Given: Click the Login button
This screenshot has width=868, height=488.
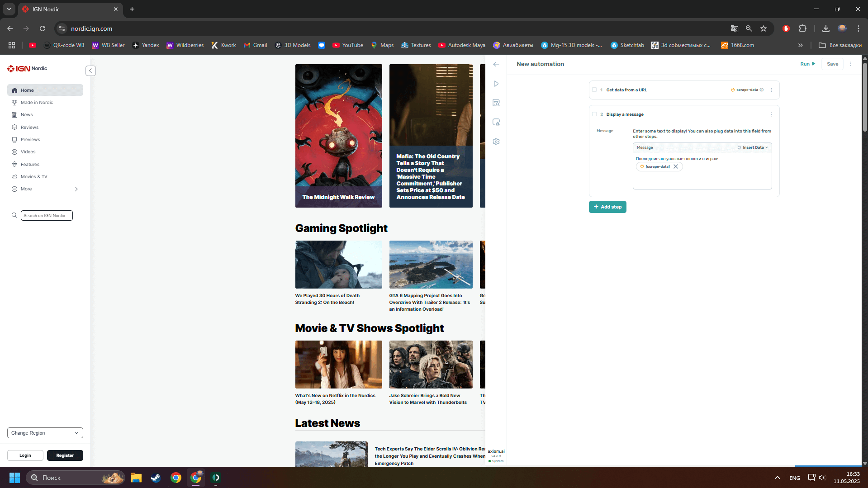Looking at the screenshot, I should [25, 455].
